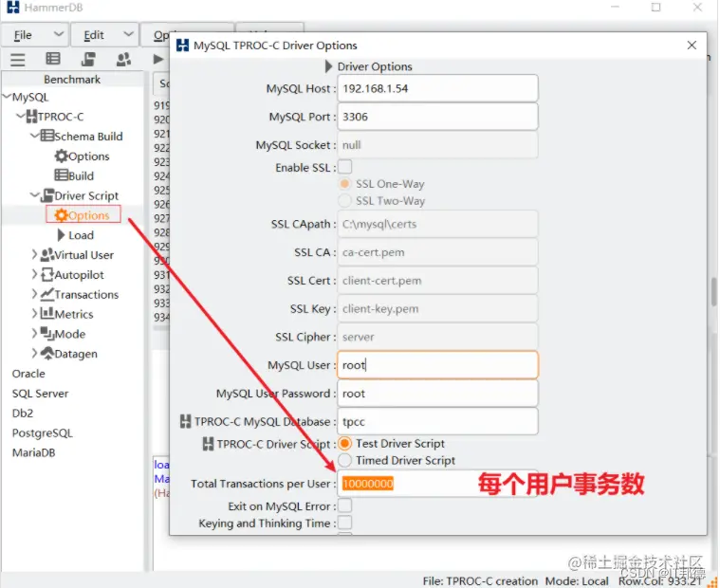This screenshot has width=720, height=588.
Task: Expand the Mode node
Action: [34, 333]
